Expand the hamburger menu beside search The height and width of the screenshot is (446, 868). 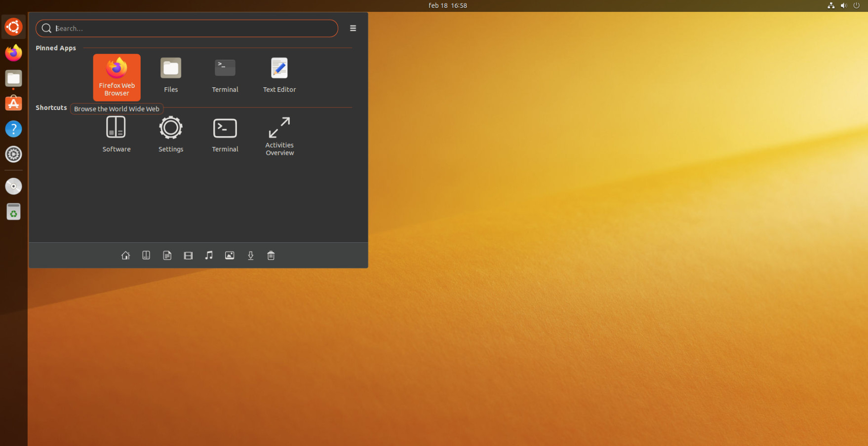[353, 28]
